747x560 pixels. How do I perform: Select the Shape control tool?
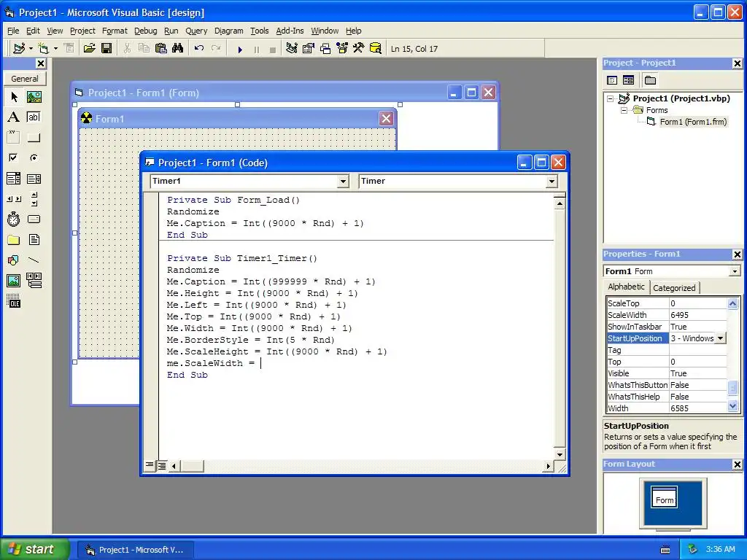pos(14,260)
